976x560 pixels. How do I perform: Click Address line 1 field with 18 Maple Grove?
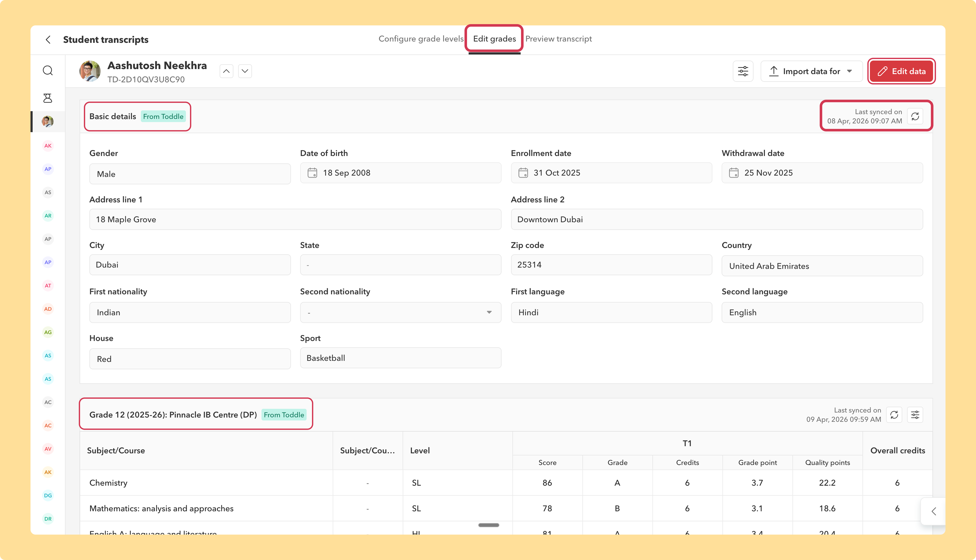(x=295, y=219)
